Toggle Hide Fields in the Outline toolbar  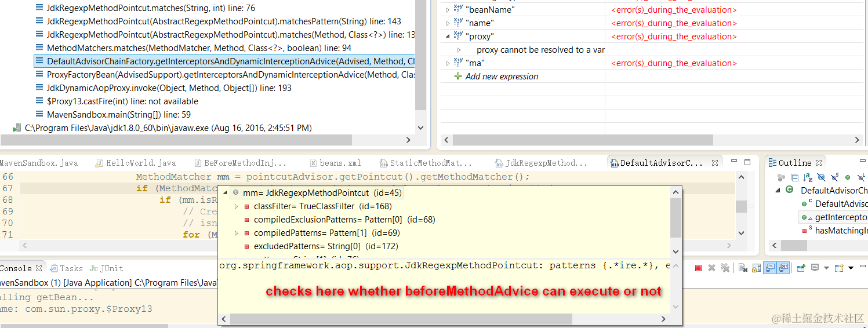point(821,177)
